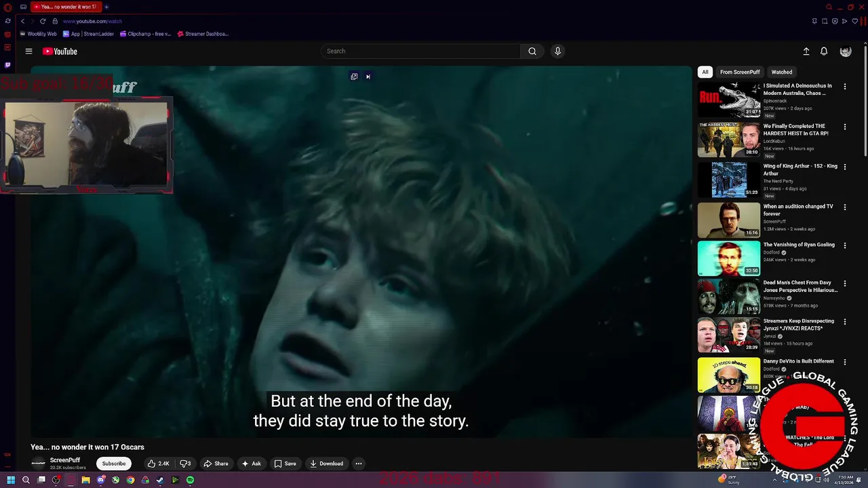Open YouTube notifications bell

(x=824, y=52)
